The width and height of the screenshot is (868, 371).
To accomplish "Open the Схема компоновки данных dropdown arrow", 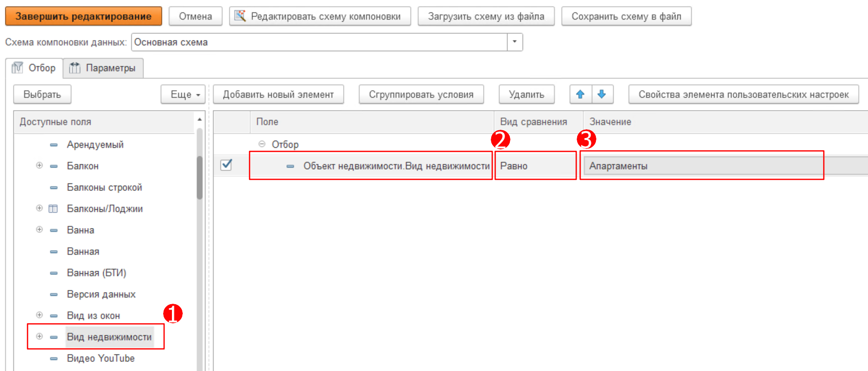I will tap(514, 42).
